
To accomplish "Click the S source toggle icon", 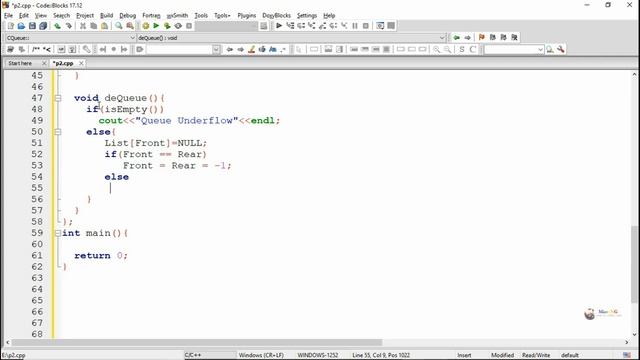I will [x=462, y=49].
